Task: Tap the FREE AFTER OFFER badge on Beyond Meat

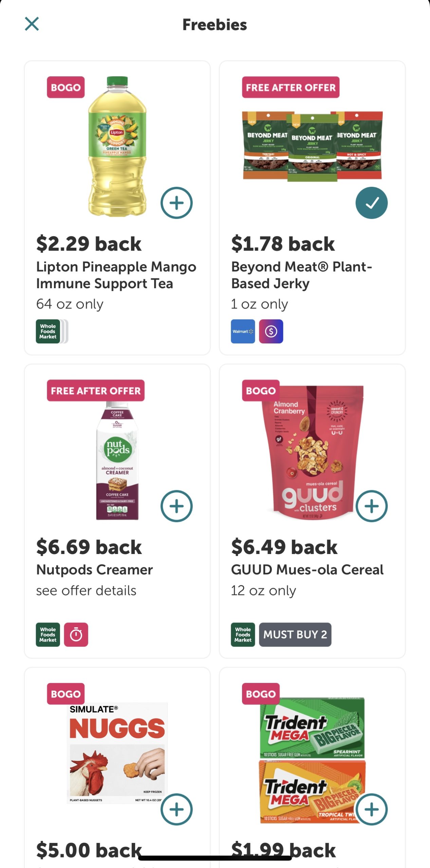Action: pyautogui.click(x=291, y=87)
